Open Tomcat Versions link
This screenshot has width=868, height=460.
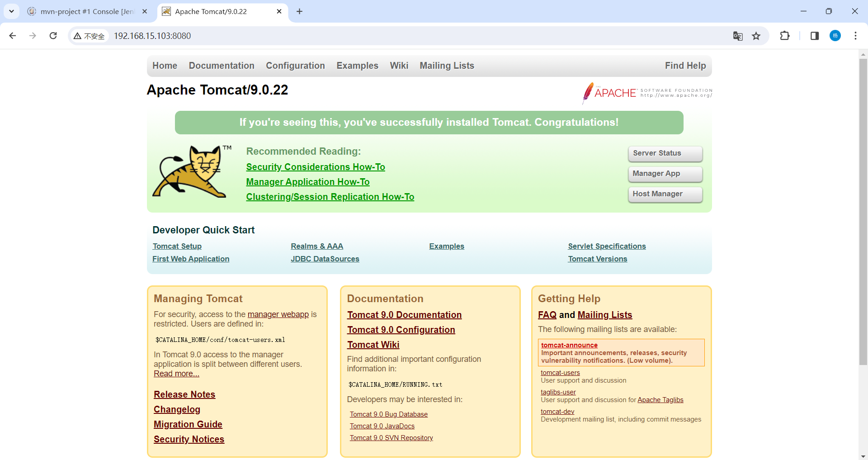click(x=598, y=259)
